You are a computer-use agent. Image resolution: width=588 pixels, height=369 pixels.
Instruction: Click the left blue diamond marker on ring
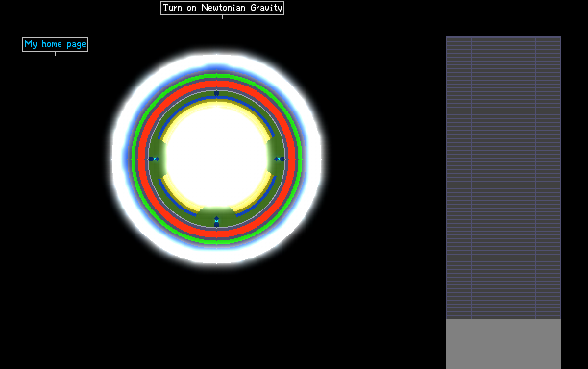click(x=154, y=159)
